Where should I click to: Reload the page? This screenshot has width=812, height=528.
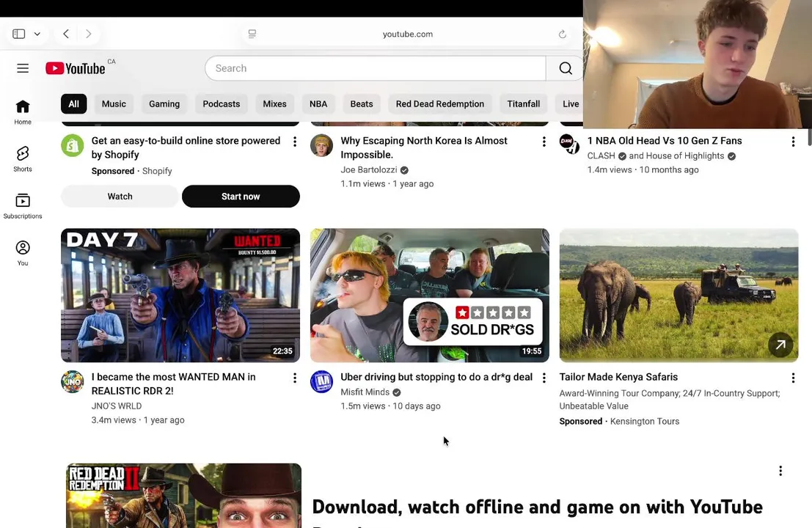click(x=563, y=34)
